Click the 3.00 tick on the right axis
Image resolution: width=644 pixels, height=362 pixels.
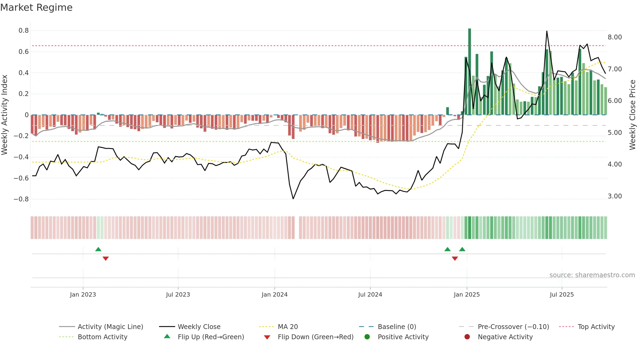click(615, 196)
